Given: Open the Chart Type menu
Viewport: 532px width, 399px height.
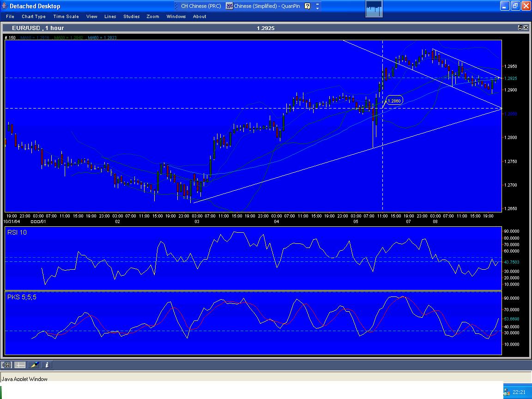Looking at the screenshot, I should tap(34, 16).
